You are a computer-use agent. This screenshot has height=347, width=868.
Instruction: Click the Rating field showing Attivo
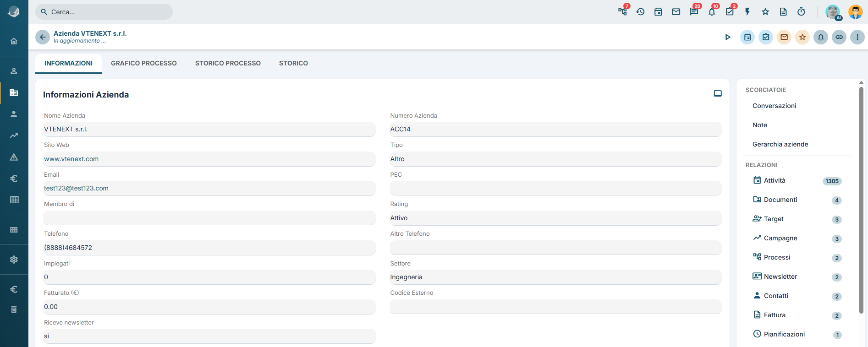coord(555,218)
